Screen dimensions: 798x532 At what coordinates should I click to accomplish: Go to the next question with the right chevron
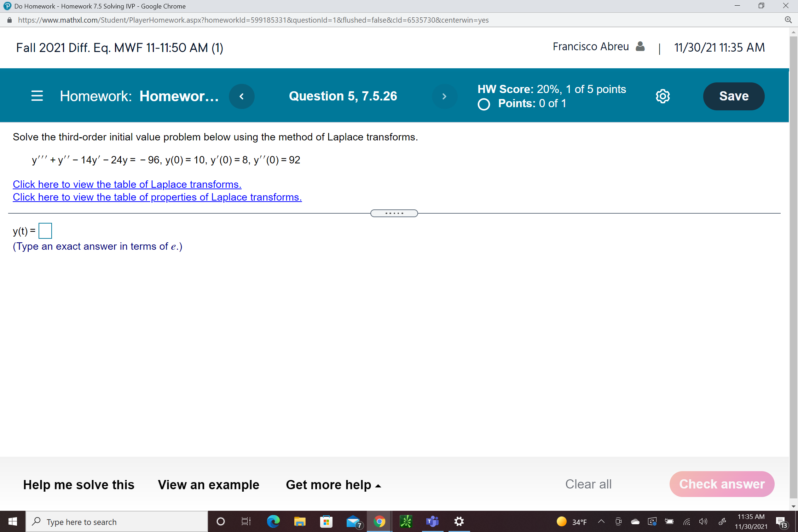(444, 96)
